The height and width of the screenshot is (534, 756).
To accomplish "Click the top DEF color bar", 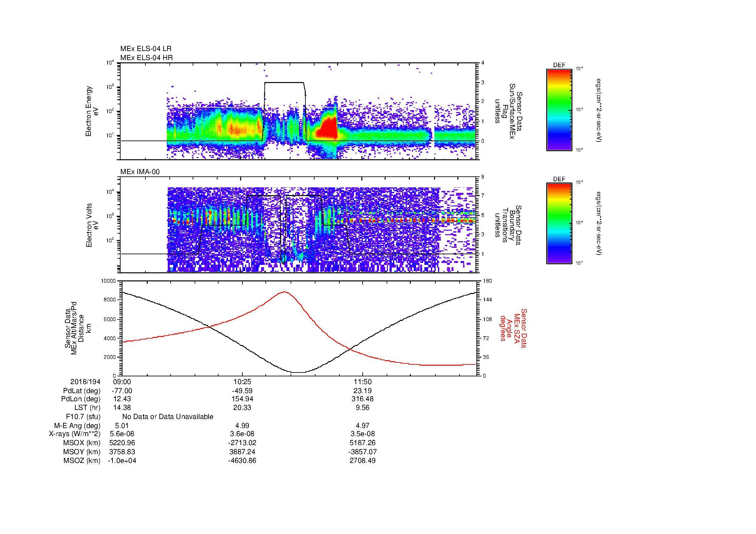I will (x=559, y=110).
